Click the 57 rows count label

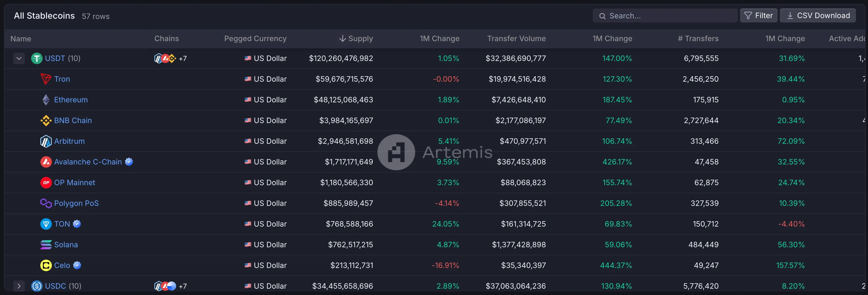point(96,16)
